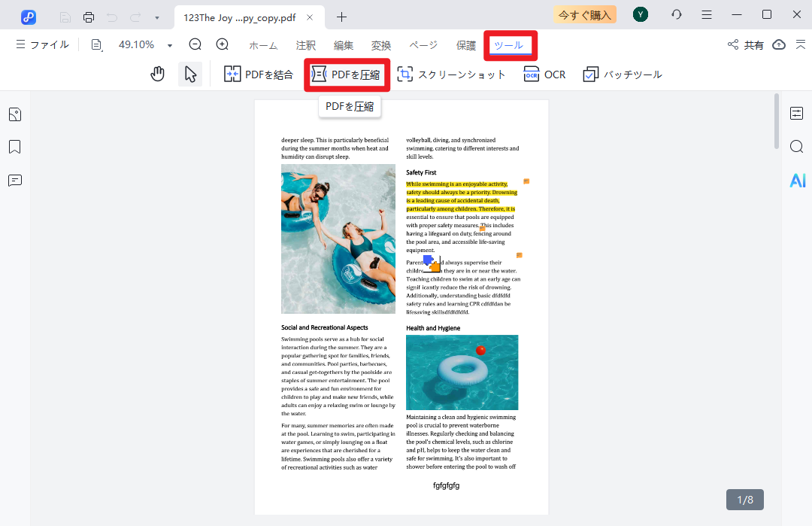Open the bookmarks panel
The image size is (812, 526).
click(15, 147)
